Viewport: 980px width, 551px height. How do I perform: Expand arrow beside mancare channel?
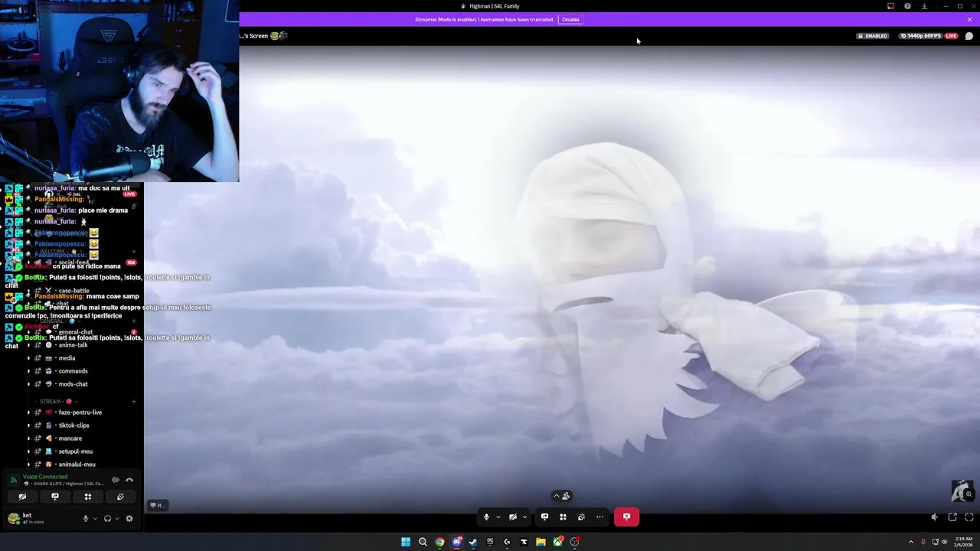tap(28, 439)
